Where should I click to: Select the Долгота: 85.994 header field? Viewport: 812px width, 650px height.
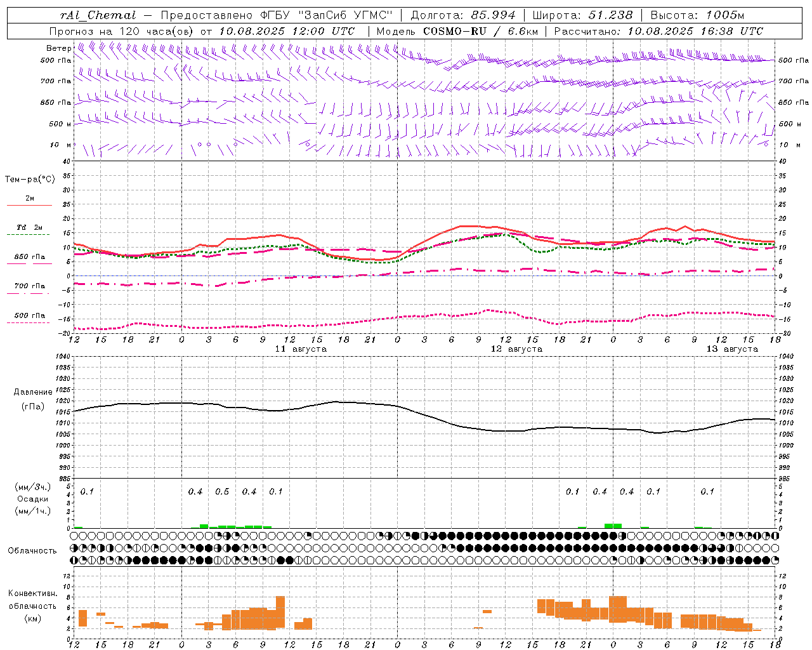[463, 15]
